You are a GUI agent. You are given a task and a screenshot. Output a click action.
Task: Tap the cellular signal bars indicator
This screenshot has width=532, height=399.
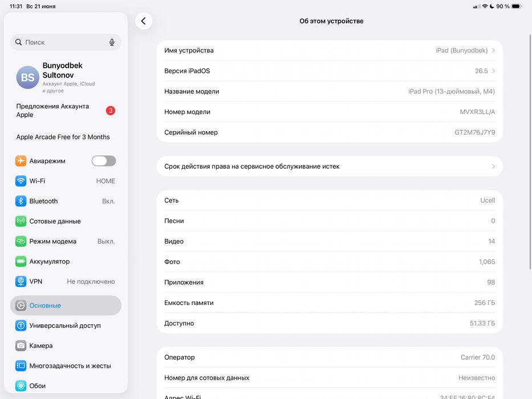click(477, 6)
